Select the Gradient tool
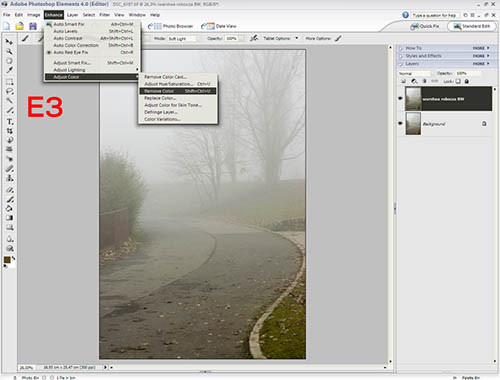 click(x=9, y=218)
